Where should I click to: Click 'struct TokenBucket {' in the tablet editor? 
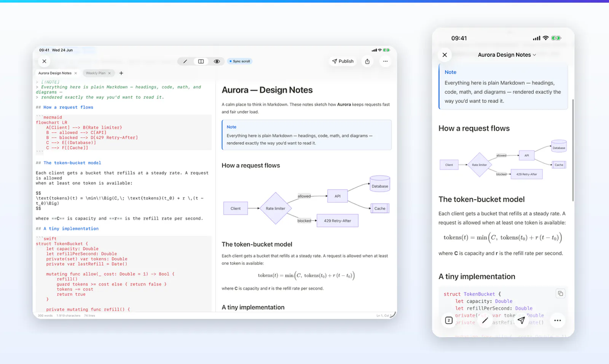coord(62,244)
